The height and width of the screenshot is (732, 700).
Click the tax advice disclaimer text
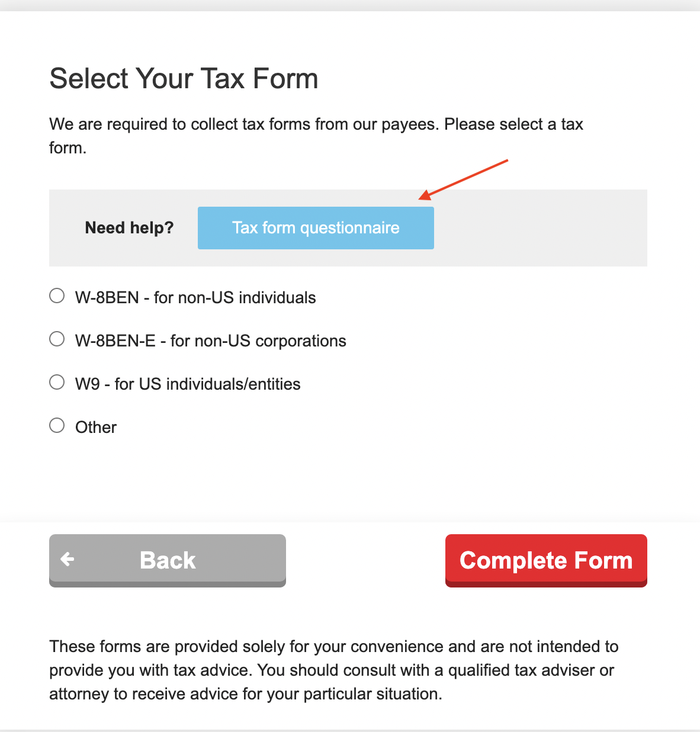click(x=334, y=670)
